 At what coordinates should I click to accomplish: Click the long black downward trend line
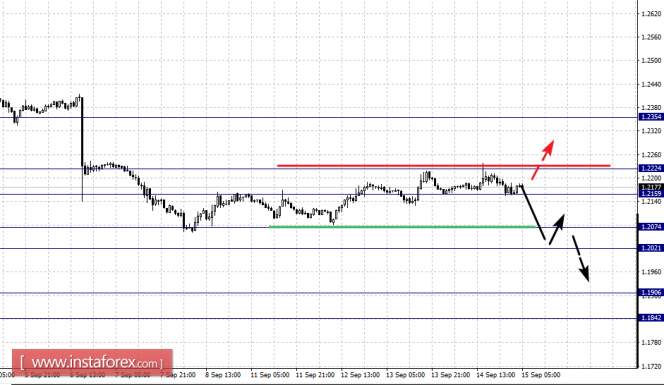pyautogui.click(x=534, y=213)
